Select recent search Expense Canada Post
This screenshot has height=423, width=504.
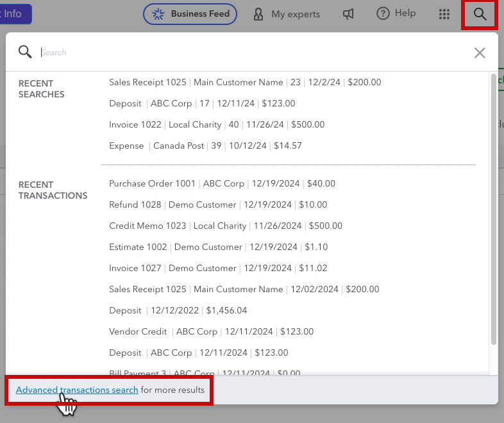[x=205, y=146]
